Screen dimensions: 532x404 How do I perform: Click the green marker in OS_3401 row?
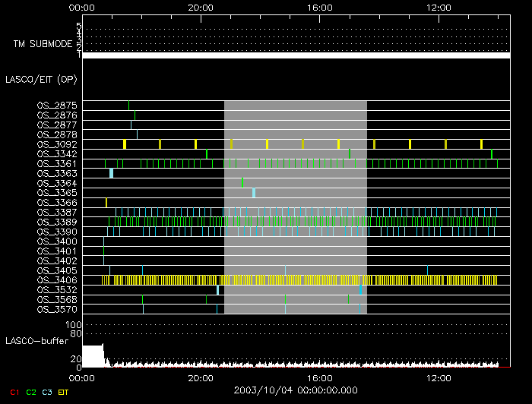coord(103,251)
